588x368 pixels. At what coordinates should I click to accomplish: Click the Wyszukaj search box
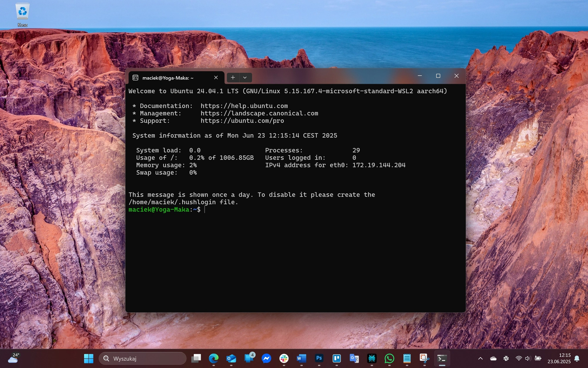point(143,358)
